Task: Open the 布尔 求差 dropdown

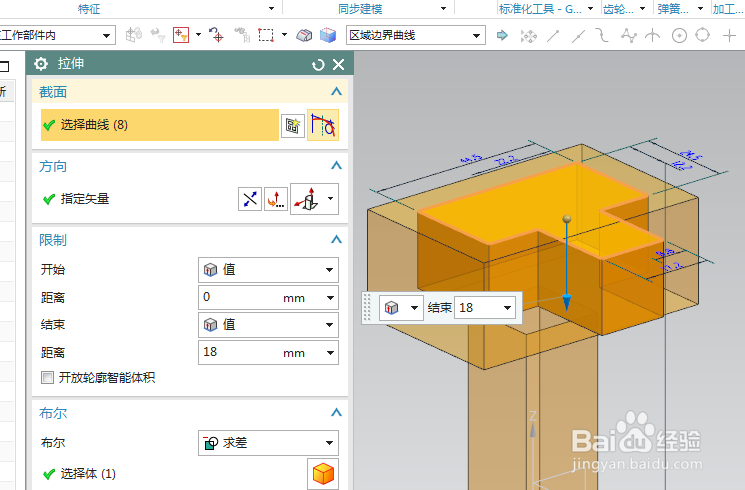Action: pyautogui.click(x=268, y=443)
